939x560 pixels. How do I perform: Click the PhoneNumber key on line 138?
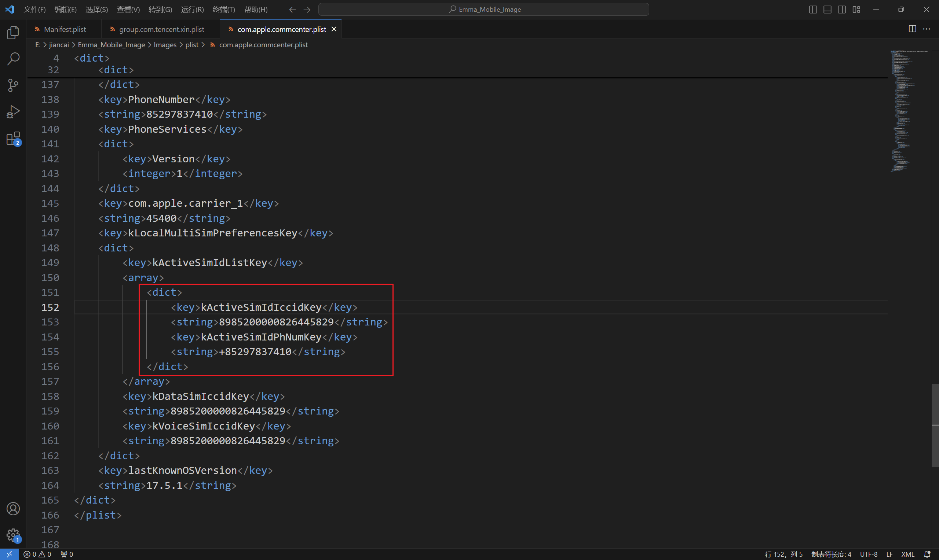point(161,100)
